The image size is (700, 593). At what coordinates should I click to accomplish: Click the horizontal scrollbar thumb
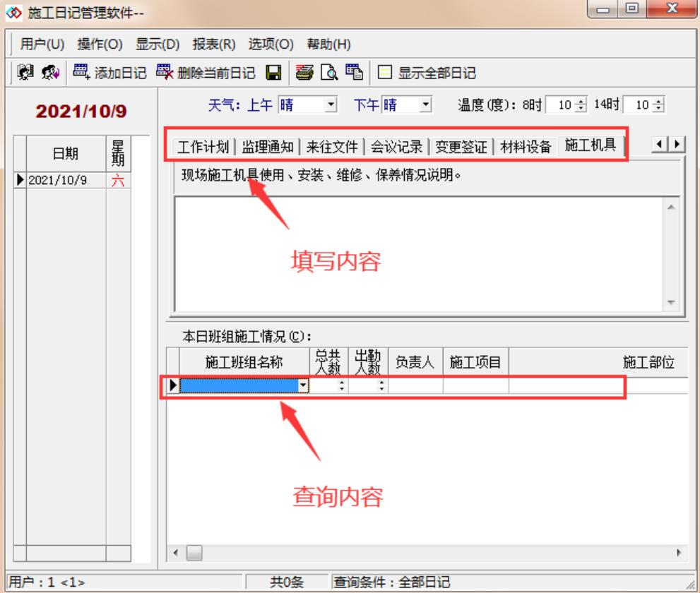pyautogui.click(x=194, y=553)
